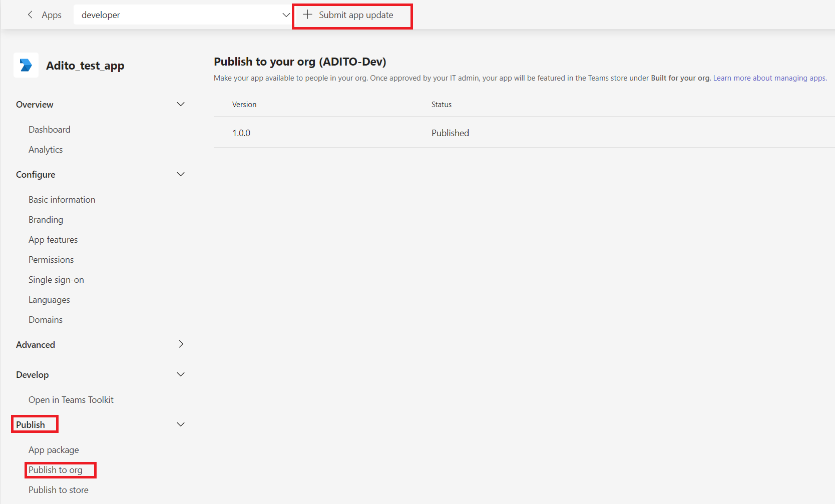Collapse the Develop section chevron

point(181,374)
